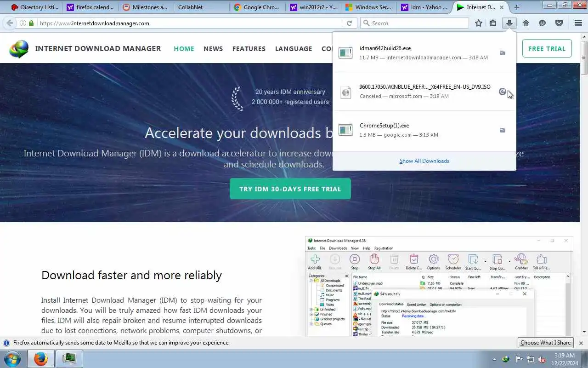This screenshot has height=368, width=588.
Task: Switch to the CollabNet tab
Action: pyautogui.click(x=202, y=7)
